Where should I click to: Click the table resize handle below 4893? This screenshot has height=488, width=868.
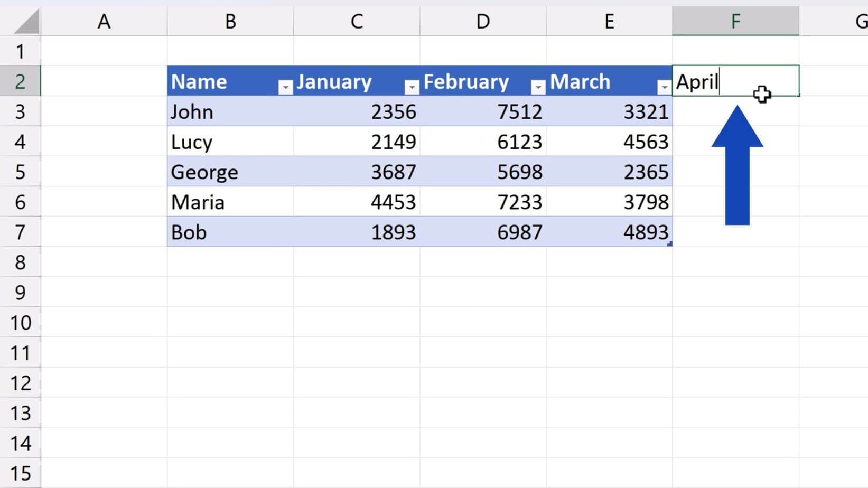point(671,244)
